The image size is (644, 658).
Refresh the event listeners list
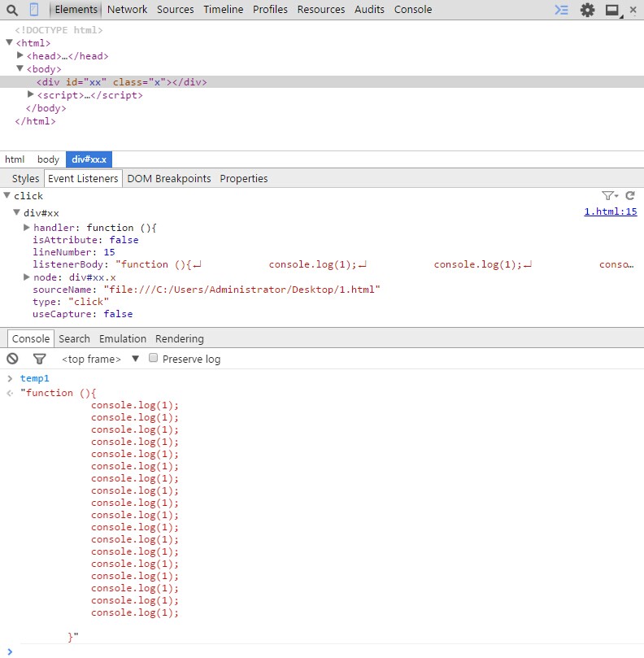(629, 195)
